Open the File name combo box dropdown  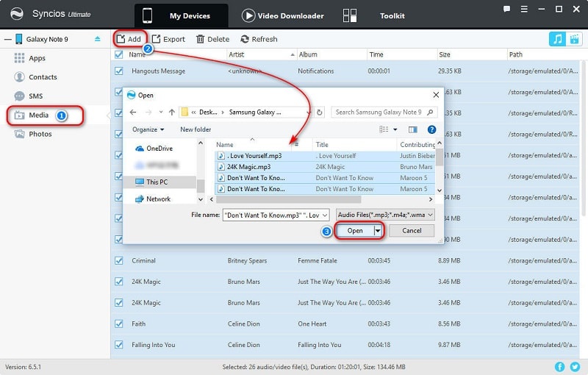pyautogui.click(x=324, y=215)
